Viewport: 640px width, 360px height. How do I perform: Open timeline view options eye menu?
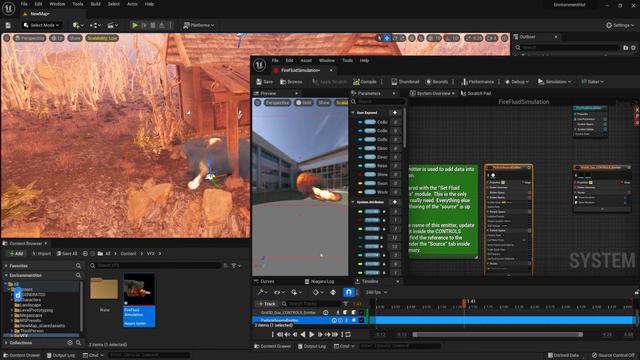pos(279,292)
